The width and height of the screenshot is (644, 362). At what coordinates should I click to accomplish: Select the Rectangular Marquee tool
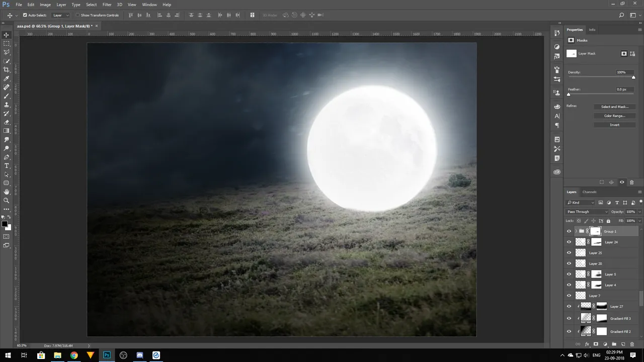coord(7,44)
